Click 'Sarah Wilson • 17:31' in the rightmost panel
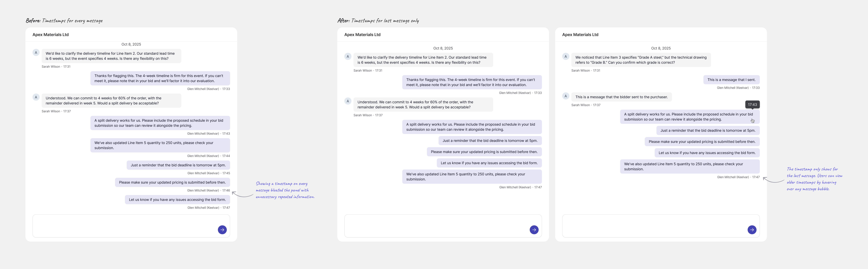The image size is (868, 269). click(586, 71)
